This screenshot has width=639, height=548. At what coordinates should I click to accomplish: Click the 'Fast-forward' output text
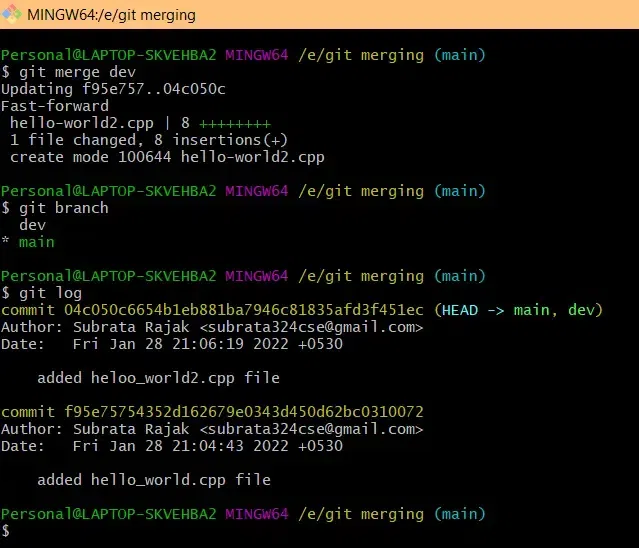pyautogui.click(x=55, y=106)
